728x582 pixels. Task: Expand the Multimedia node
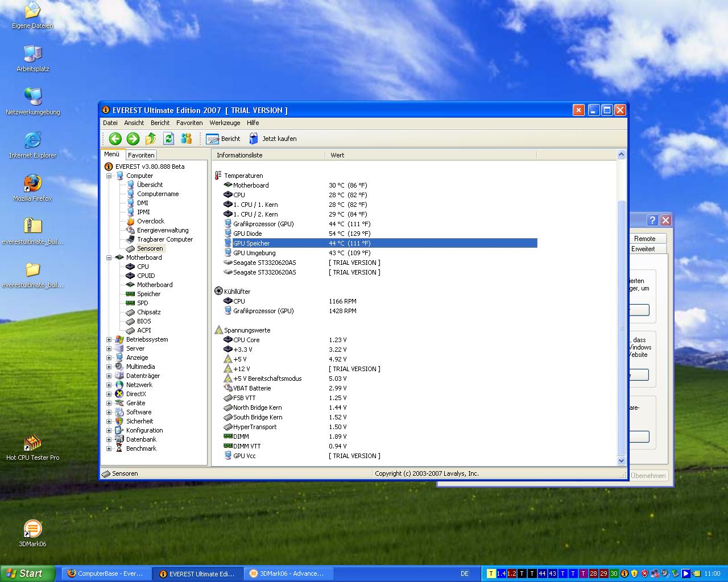coord(109,367)
